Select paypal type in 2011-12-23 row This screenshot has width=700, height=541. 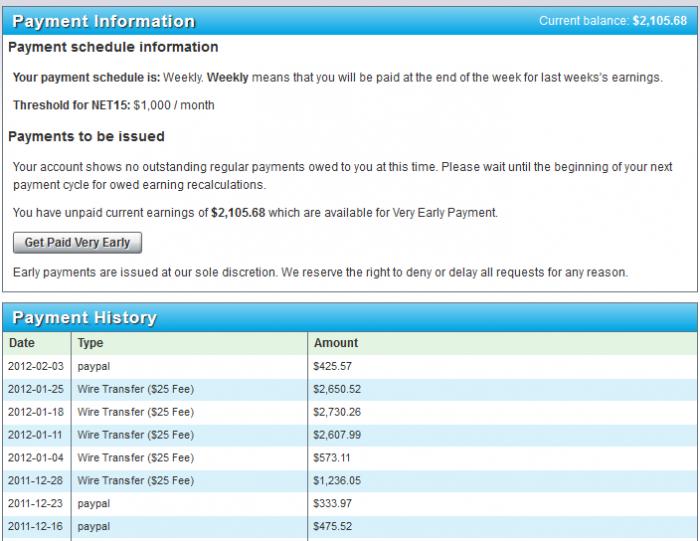tap(94, 504)
